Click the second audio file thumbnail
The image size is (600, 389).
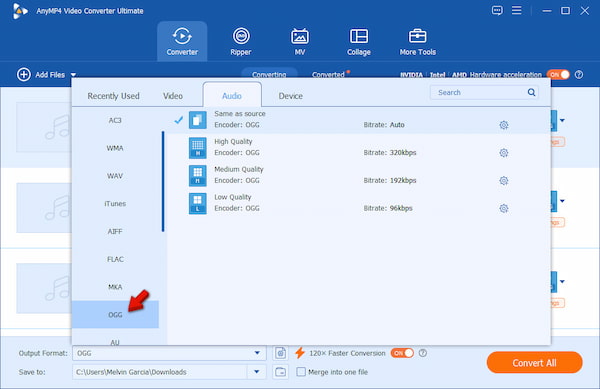tap(44, 208)
